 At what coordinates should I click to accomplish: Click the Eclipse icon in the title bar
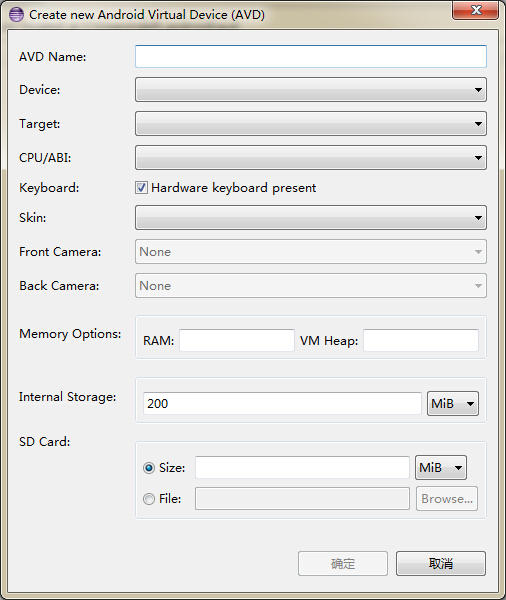pyautogui.click(x=16, y=15)
